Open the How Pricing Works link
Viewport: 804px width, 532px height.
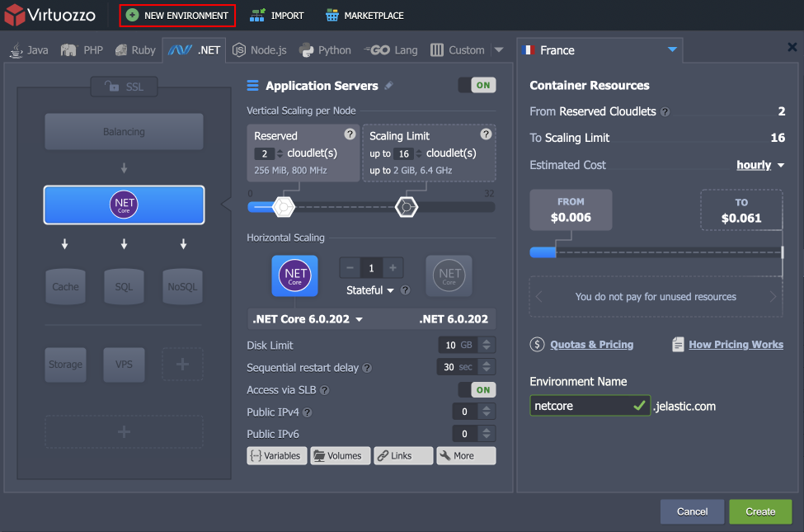pyautogui.click(x=735, y=344)
